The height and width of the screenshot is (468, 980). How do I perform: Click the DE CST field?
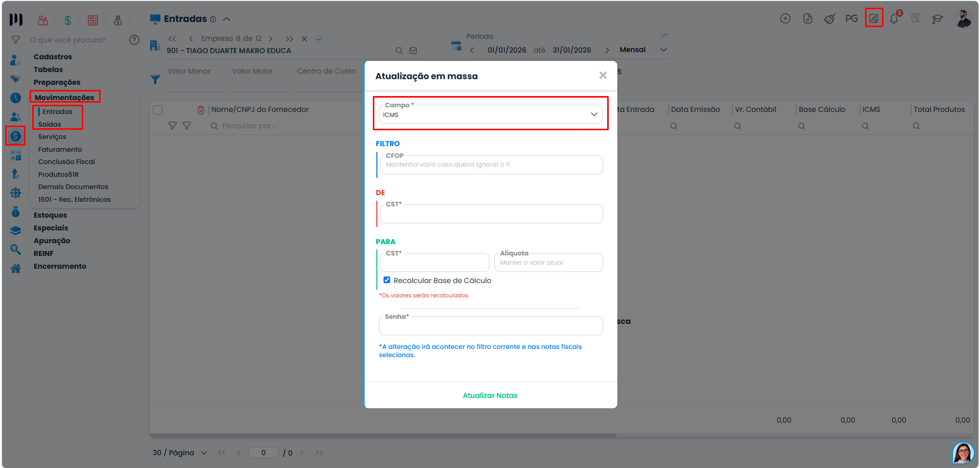pos(491,214)
